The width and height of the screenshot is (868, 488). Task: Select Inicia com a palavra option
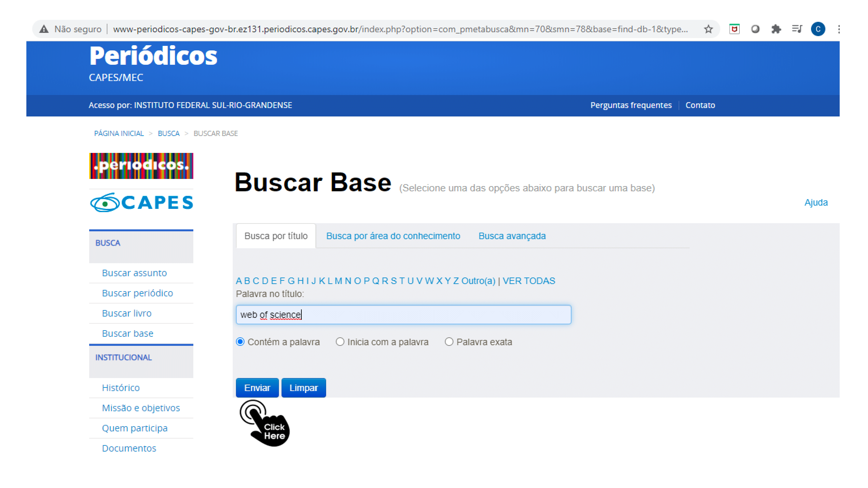(x=340, y=342)
